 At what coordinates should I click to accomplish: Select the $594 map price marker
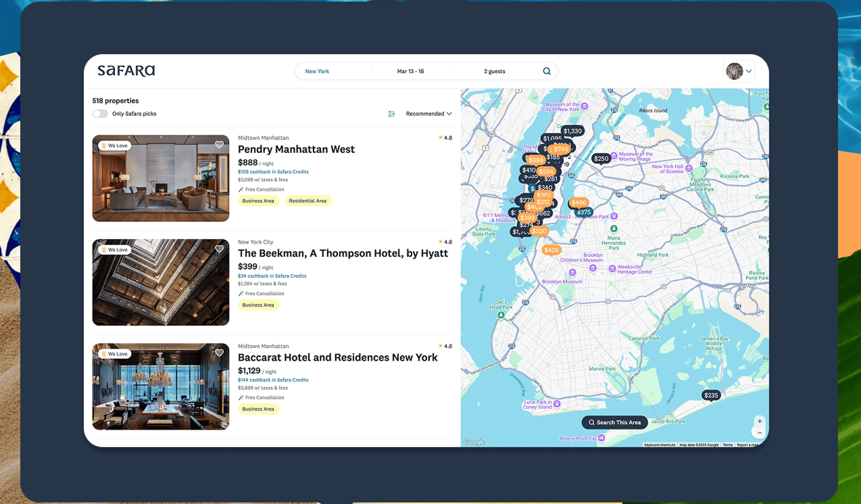tap(546, 172)
